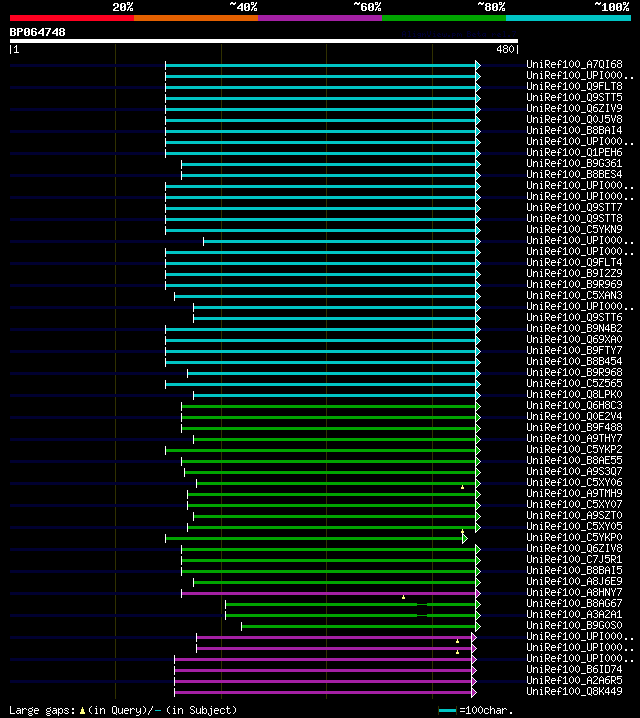Select the UniRef100_C5XY05 entry
The image size is (640, 718).
point(574,526)
